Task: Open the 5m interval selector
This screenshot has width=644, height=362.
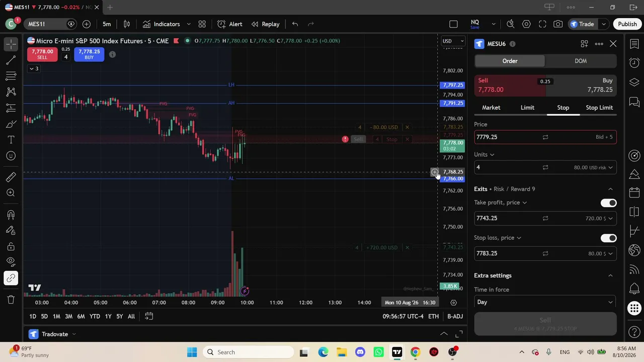Action: (x=107, y=24)
